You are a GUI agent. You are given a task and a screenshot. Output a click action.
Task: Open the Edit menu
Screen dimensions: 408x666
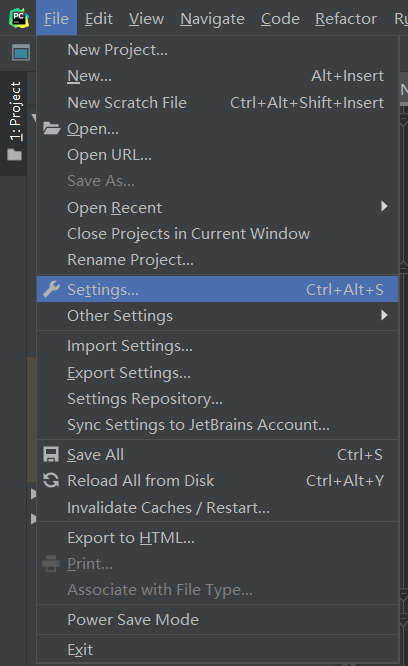[98, 19]
